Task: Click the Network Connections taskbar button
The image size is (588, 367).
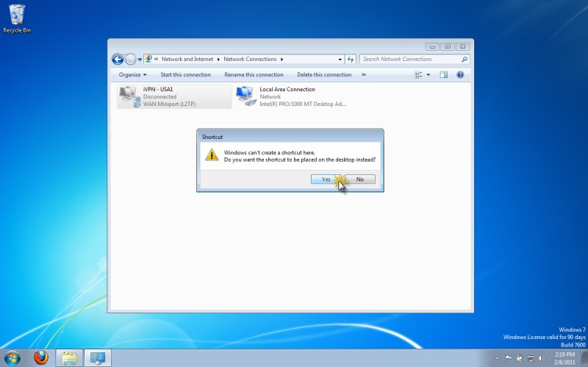Action: (x=98, y=358)
